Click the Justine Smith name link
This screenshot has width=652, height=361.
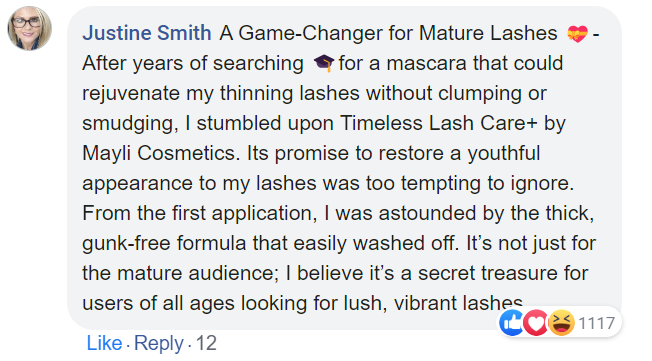pyautogui.click(x=147, y=33)
